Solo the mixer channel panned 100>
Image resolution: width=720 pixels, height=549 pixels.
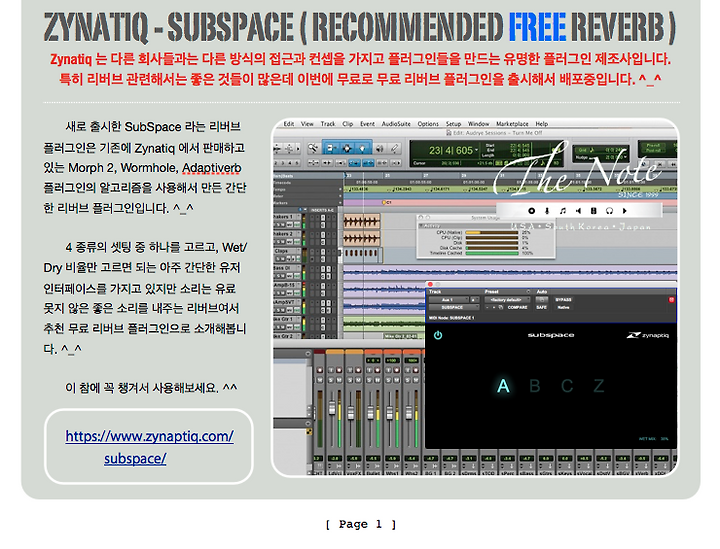pos(408,380)
